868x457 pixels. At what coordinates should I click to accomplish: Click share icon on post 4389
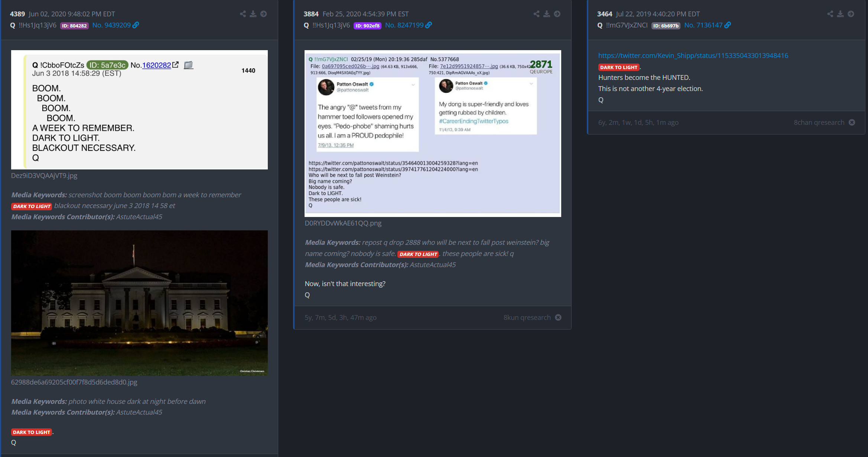[243, 14]
